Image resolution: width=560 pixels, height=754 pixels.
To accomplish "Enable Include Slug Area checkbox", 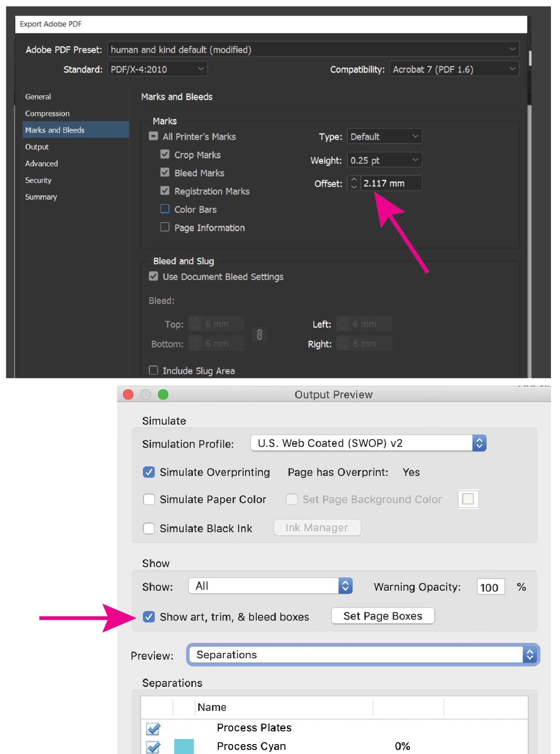I will point(153,370).
